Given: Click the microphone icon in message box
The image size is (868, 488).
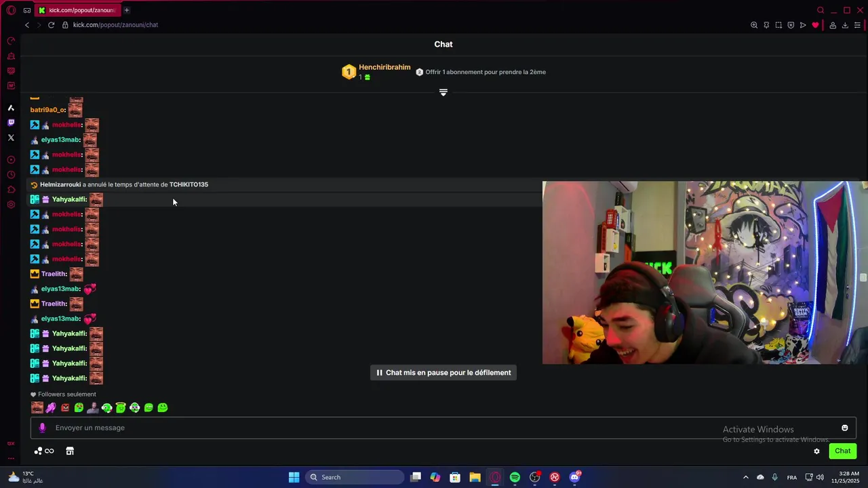Looking at the screenshot, I should click(42, 428).
